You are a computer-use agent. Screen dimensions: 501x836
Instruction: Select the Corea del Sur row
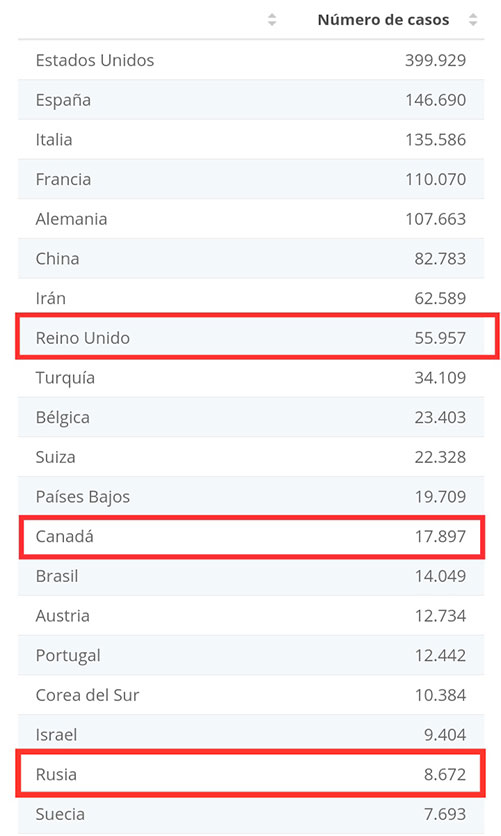point(251,695)
